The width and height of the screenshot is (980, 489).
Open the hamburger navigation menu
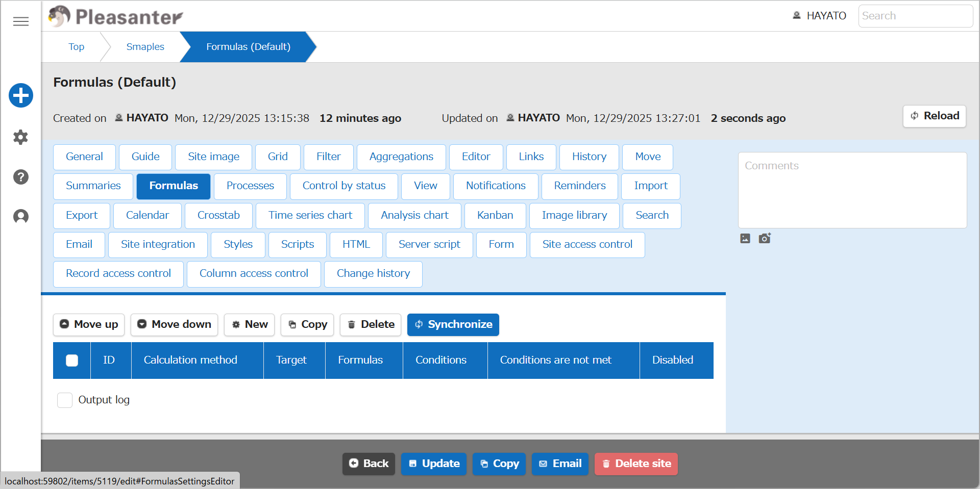point(21,21)
